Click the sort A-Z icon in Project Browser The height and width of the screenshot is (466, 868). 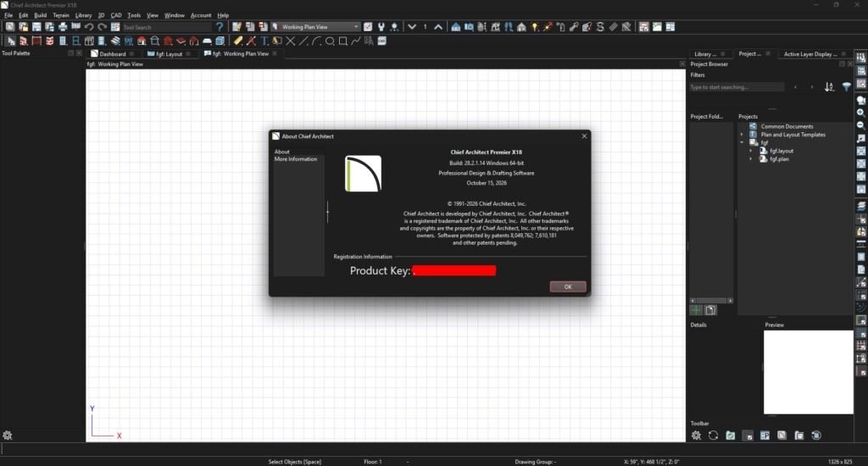tap(829, 87)
